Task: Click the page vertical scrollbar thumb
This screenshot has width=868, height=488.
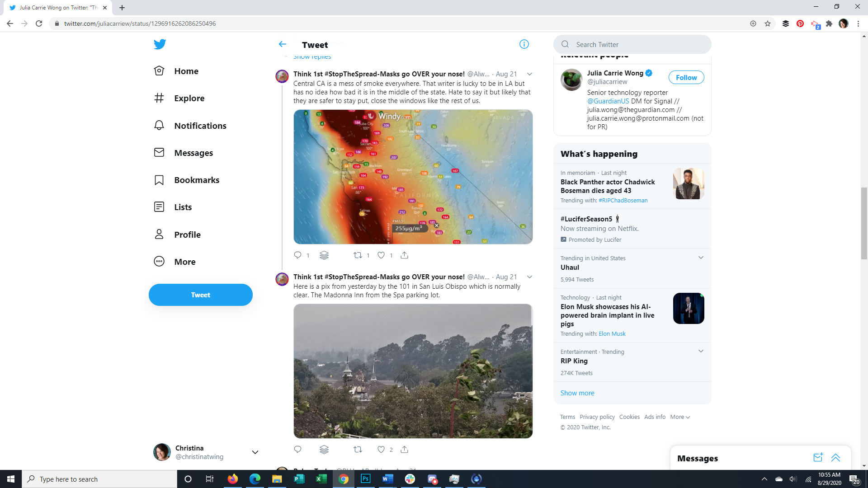Action: click(864, 224)
